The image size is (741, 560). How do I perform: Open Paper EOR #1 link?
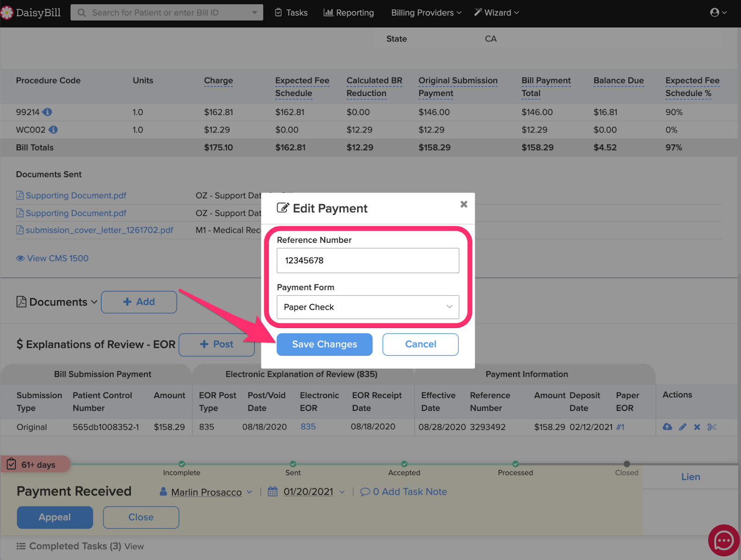point(620,427)
